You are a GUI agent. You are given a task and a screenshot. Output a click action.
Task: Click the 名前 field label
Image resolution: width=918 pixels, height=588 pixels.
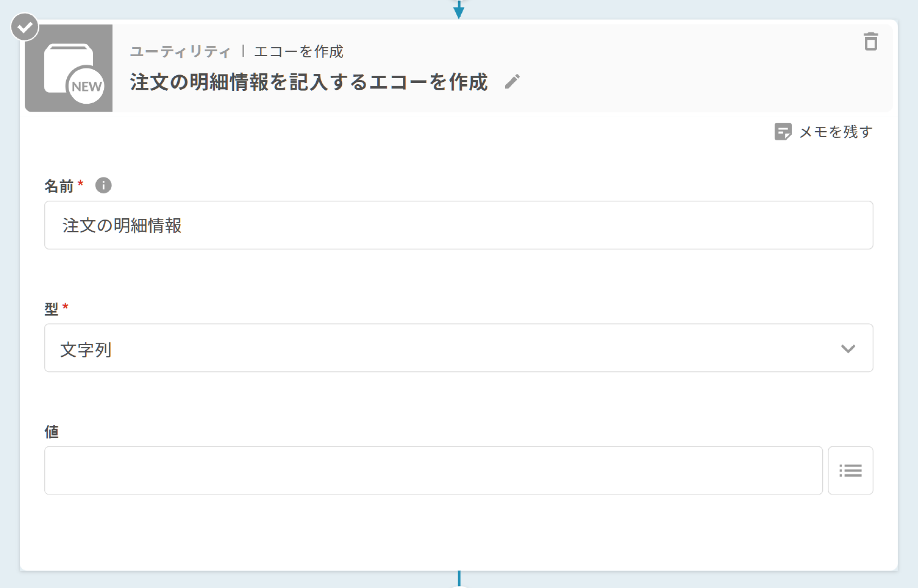tap(58, 186)
